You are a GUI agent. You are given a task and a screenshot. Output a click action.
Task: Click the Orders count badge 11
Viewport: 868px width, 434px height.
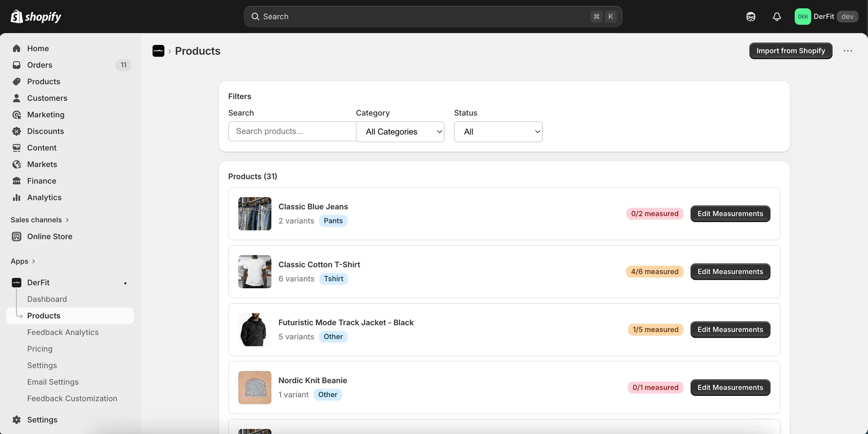123,65
